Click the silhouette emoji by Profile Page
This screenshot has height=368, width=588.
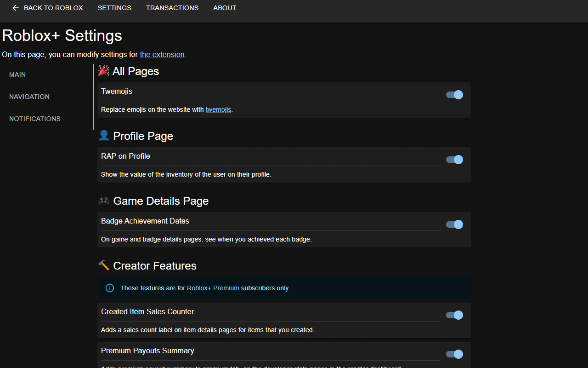pyautogui.click(x=104, y=135)
